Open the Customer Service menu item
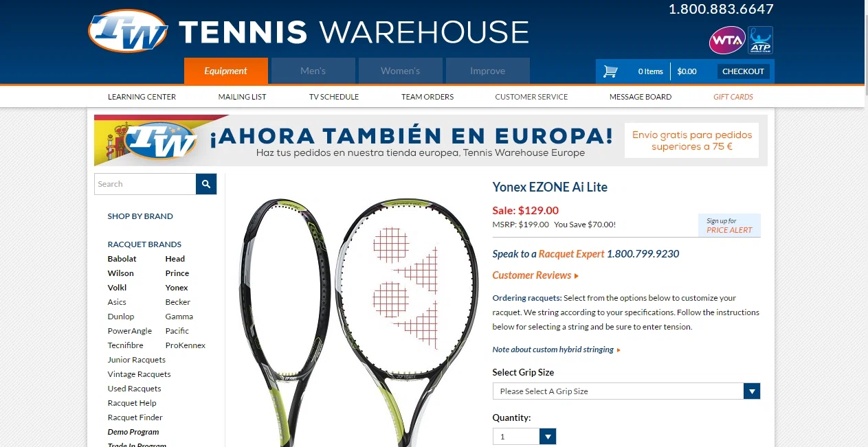Image resolution: width=868 pixels, height=447 pixels. click(x=531, y=97)
